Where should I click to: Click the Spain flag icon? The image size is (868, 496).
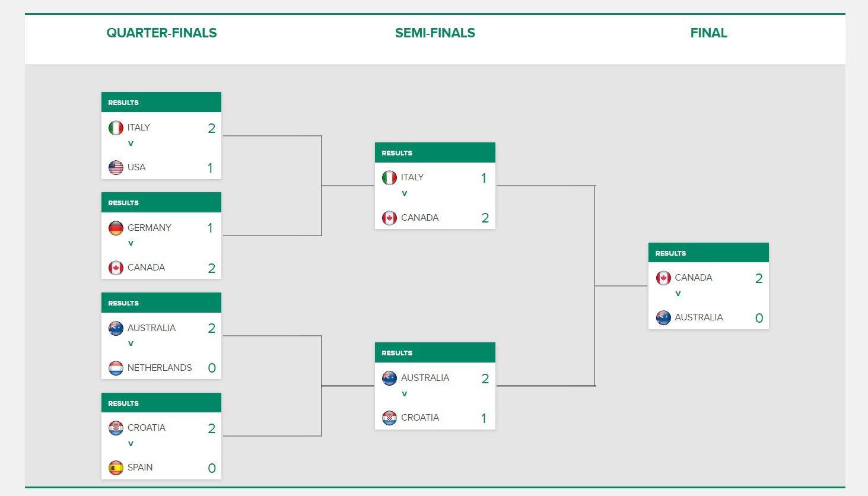[x=116, y=468]
